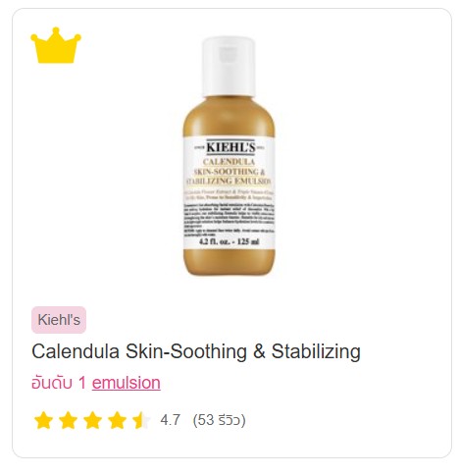Click the 4.7 rating score
Image resolution: width=459 pixels, height=476 pixels.
click(171, 420)
